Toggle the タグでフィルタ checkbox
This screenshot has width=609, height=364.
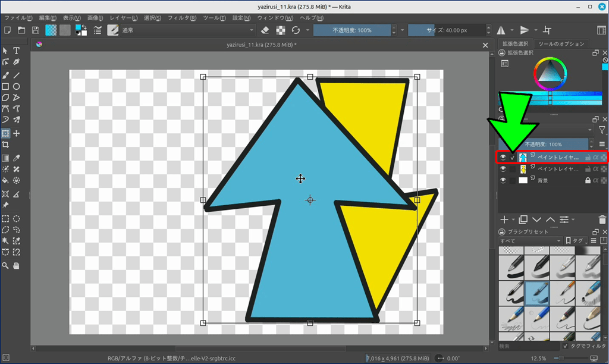[x=565, y=346]
